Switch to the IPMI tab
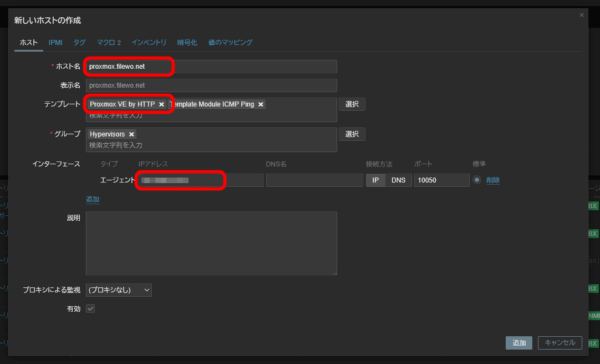Image resolution: width=600 pixels, height=364 pixels. click(55, 42)
